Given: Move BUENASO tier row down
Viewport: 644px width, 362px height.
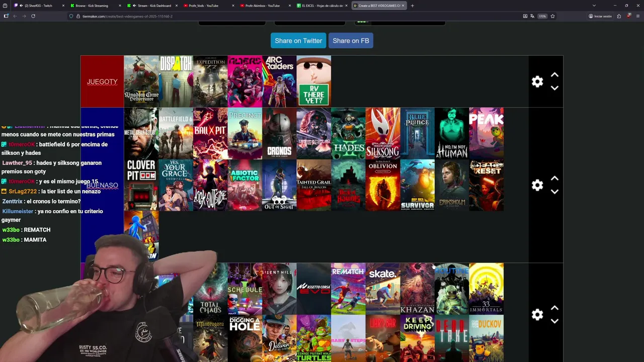Looking at the screenshot, I should [554, 192].
